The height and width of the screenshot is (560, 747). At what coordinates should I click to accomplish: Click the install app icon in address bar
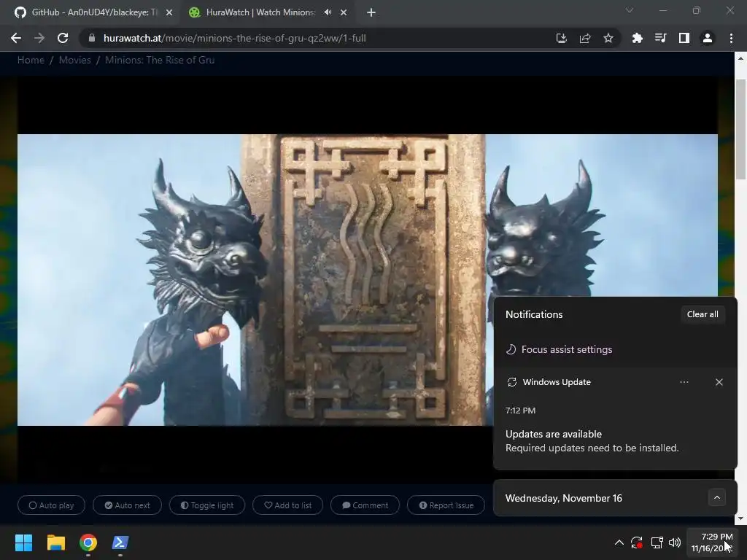(x=561, y=38)
